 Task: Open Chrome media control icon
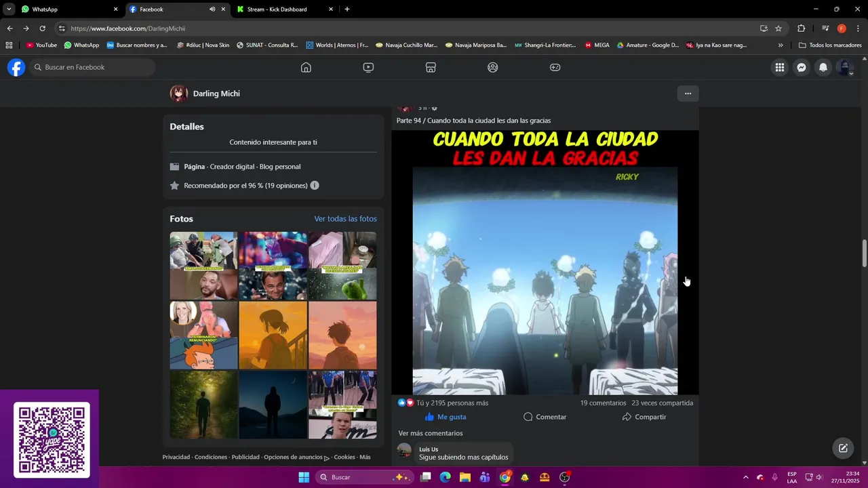[825, 28]
